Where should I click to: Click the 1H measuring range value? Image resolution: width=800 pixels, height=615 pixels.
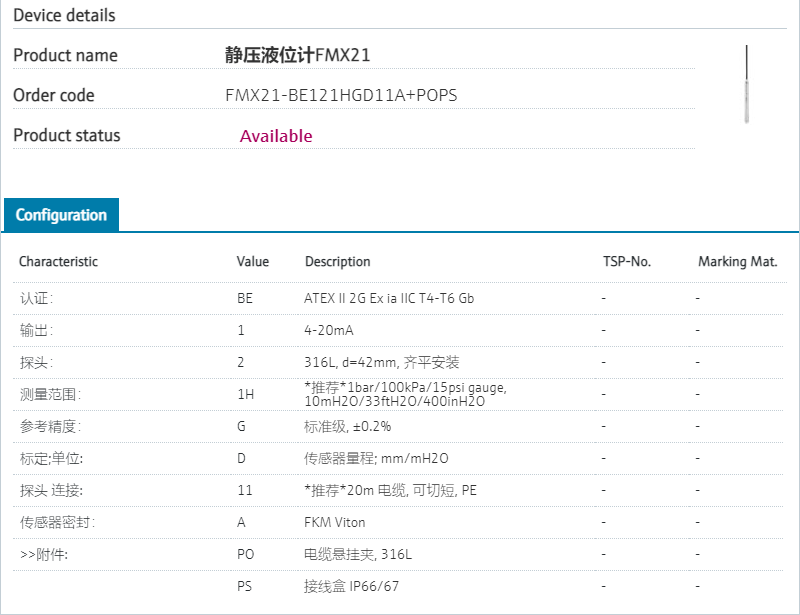[x=245, y=394]
